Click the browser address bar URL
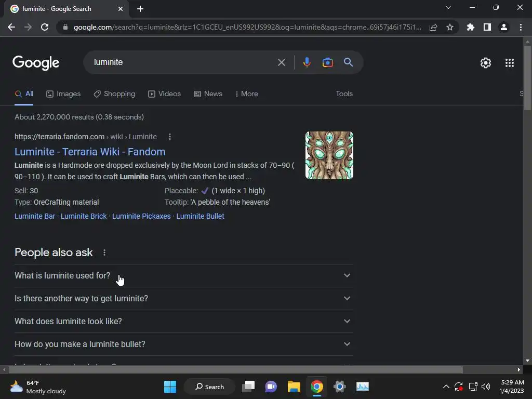Image resolution: width=532 pixels, height=399 pixels. click(x=247, y=27)
